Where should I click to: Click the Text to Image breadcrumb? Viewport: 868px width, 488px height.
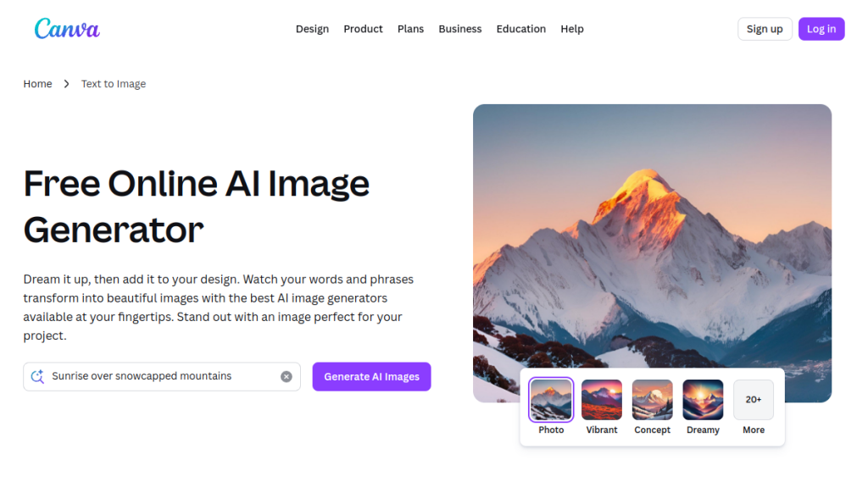pyautogui.click(x=114, y=84)
